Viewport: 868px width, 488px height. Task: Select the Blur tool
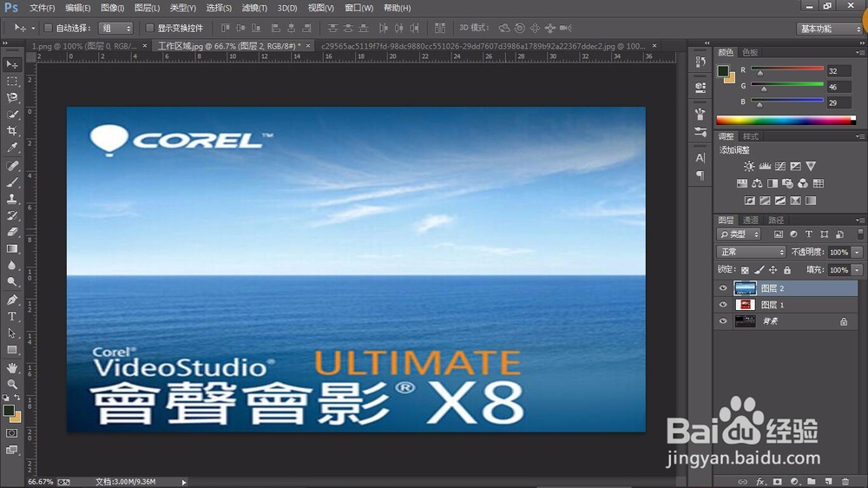pyautogui.click(x=11, y=266)
